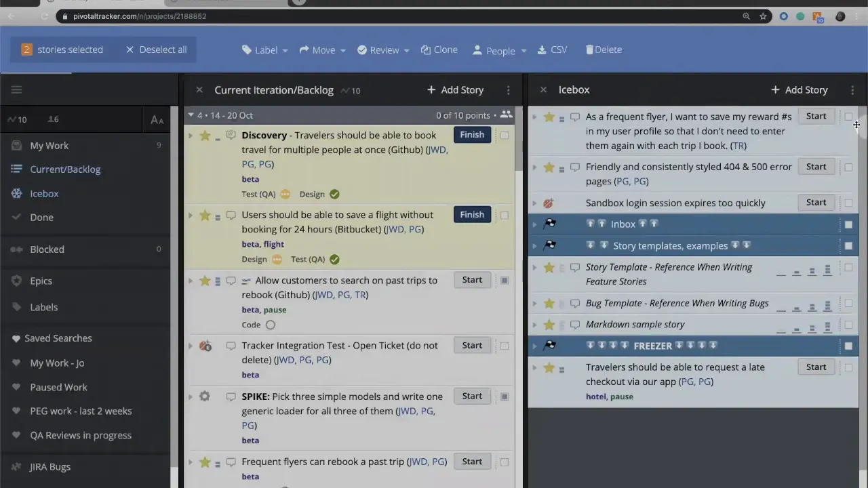Viewport: 868px width, 488px height.
Task: Check the selection box on the Discovery story
Action: (x=505, y=135)
